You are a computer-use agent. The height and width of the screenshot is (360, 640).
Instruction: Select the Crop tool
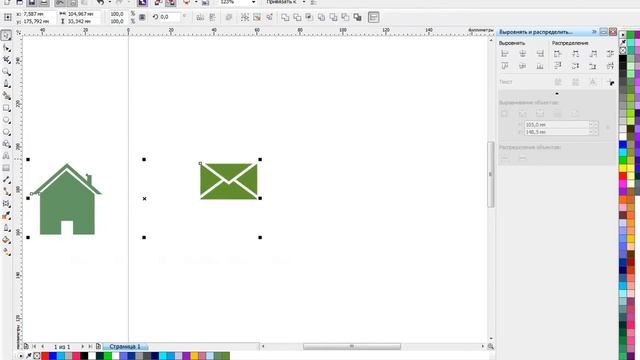6,60
